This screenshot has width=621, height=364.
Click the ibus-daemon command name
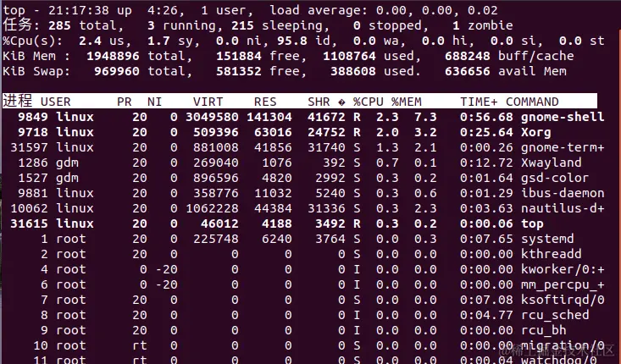[563, 193]
